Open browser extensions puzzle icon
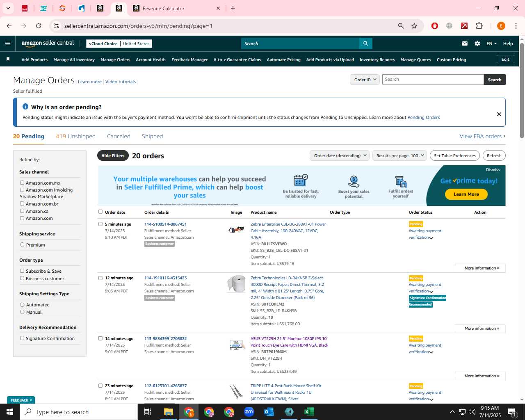 [479, 26]
